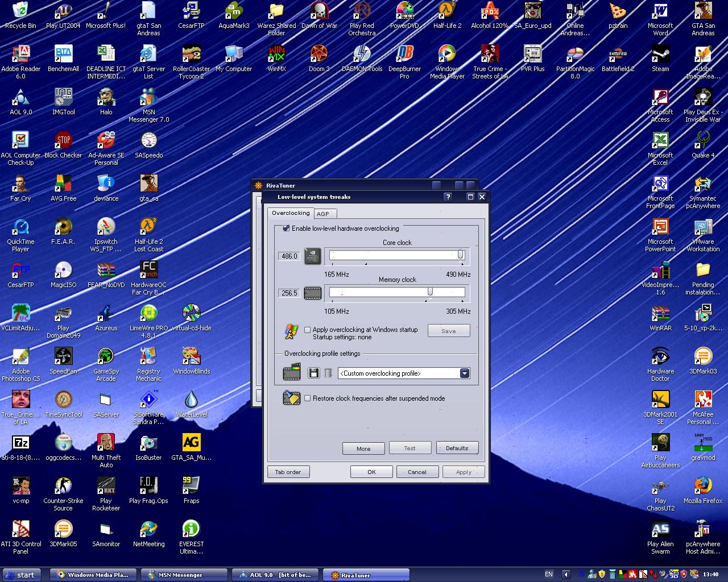728x582 pixels.
Task: Switch to MSN Messenger taskbar item
Action: pos(185,575)
